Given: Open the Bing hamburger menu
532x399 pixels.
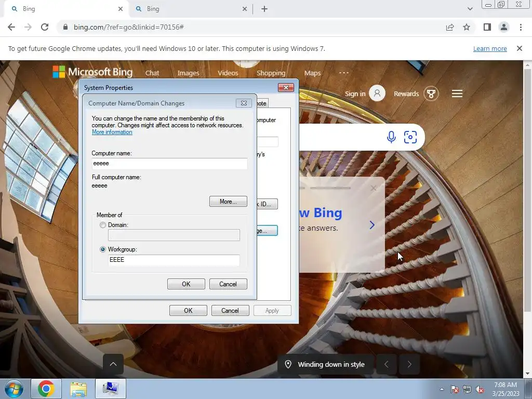Looking at the screenshot, I should coord(457,94).
